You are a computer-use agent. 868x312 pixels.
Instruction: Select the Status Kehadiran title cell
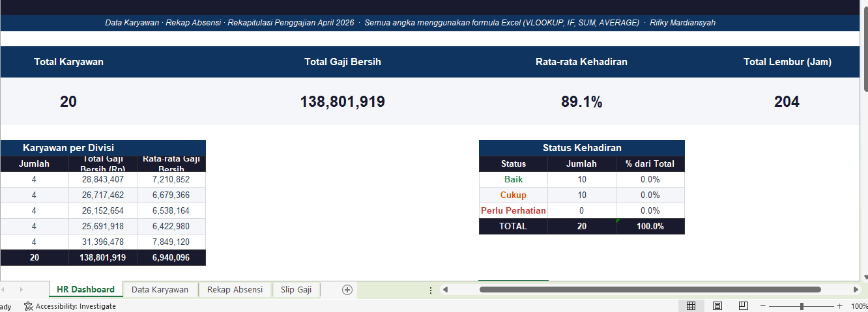[x=581, y=148]
